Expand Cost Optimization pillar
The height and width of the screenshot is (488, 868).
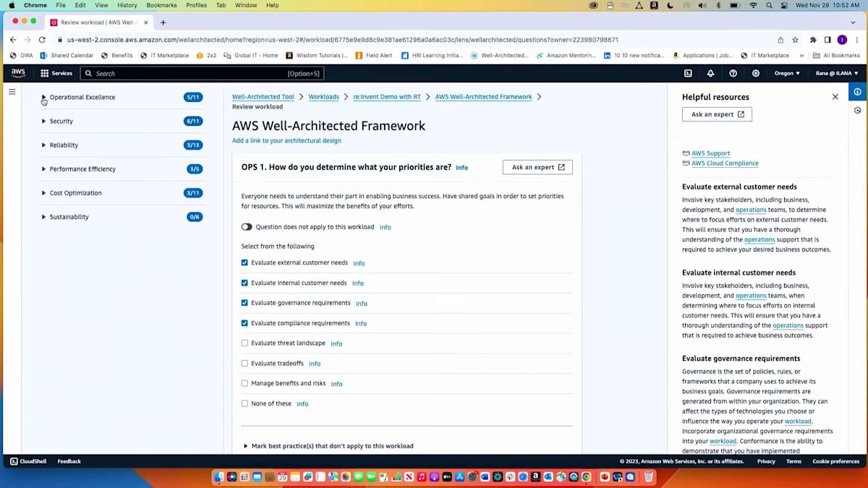[x=43, y=193]
